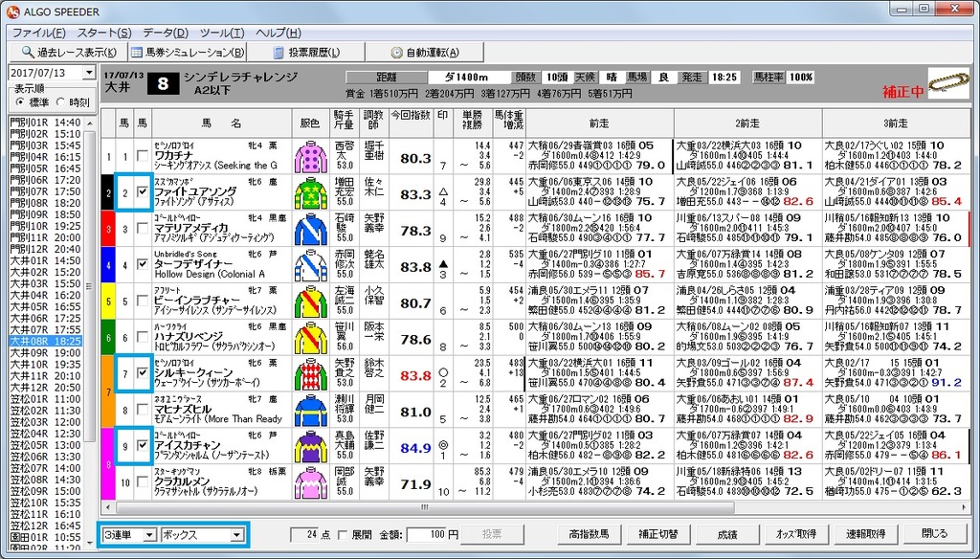Screen dimensions: 980x559
Task: Click the blue sash jockey silk for マテリアメディカ
Action: coord(311,230)
